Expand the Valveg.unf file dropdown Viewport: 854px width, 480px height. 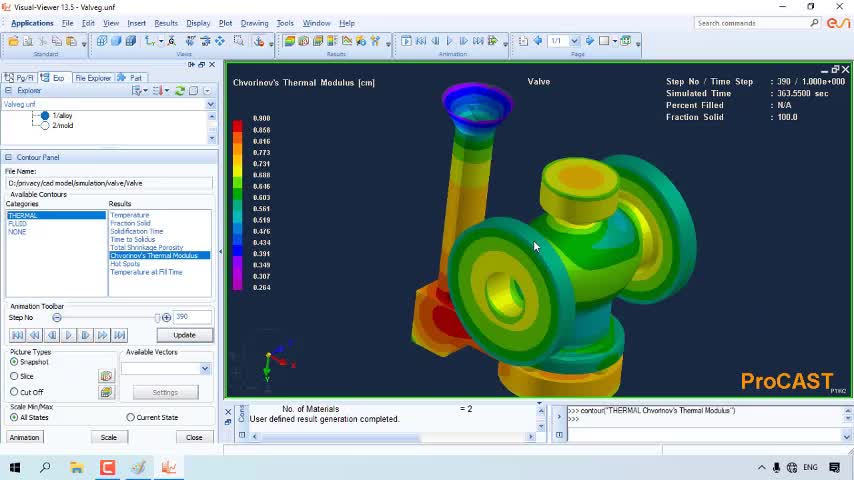tap(210, 104)
